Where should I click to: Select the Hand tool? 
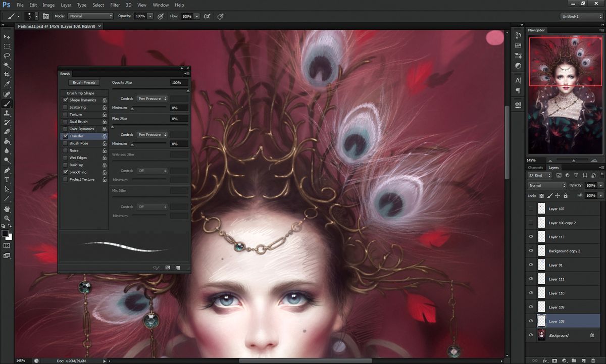click(x=7, y=208)
